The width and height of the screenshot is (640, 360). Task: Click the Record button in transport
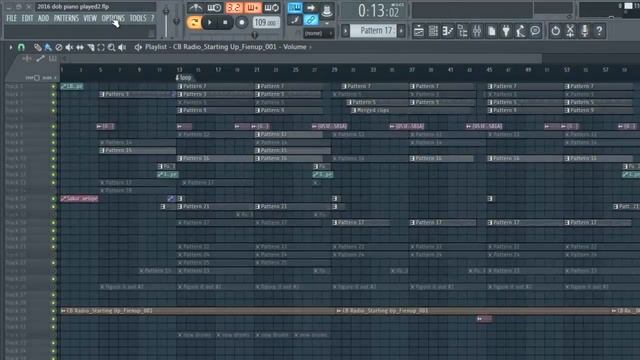coord(242,22)
